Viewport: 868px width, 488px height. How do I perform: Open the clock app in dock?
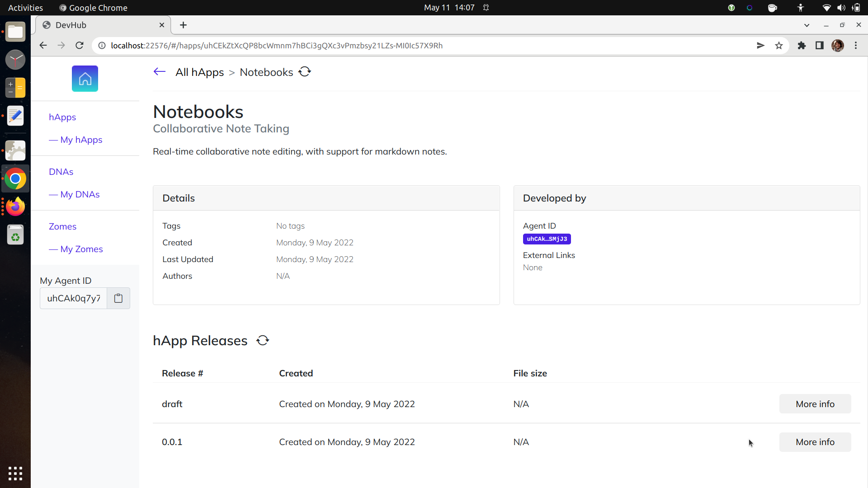coord(15,60)
